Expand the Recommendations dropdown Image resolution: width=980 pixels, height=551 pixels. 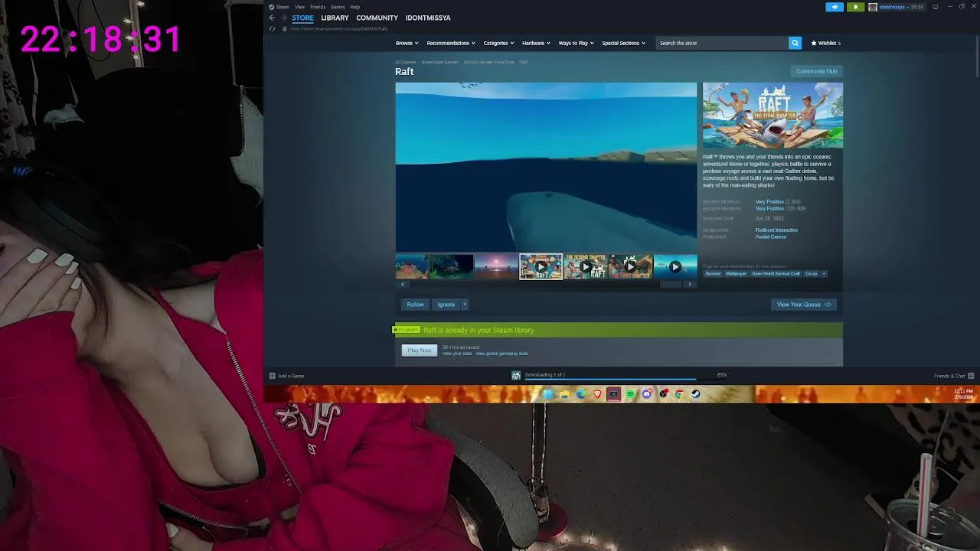451,43
